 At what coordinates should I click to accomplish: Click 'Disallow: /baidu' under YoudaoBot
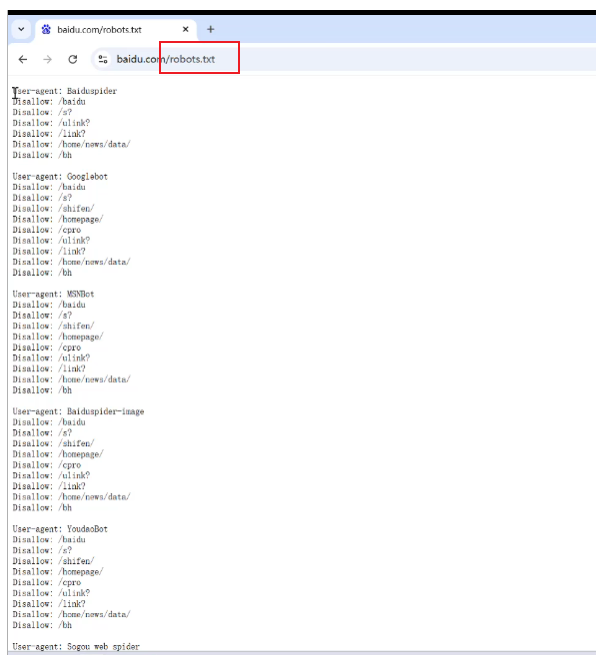[x=49, y=540]
